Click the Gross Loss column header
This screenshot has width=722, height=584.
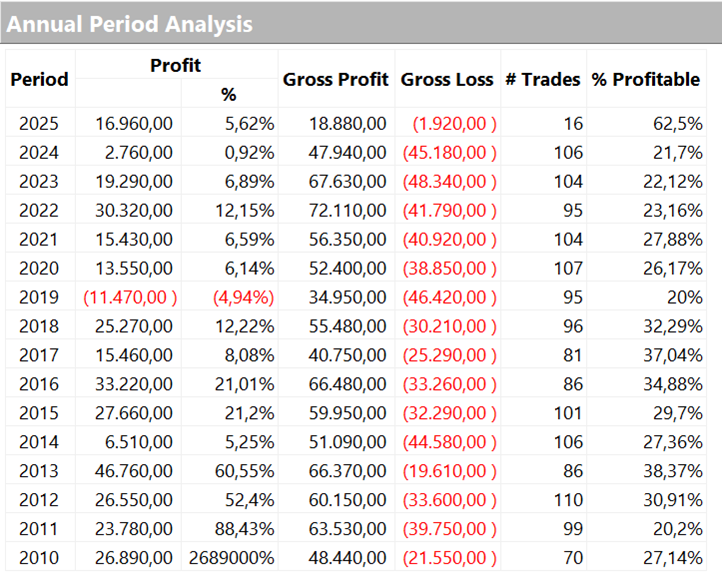click(x=447, y=80)
